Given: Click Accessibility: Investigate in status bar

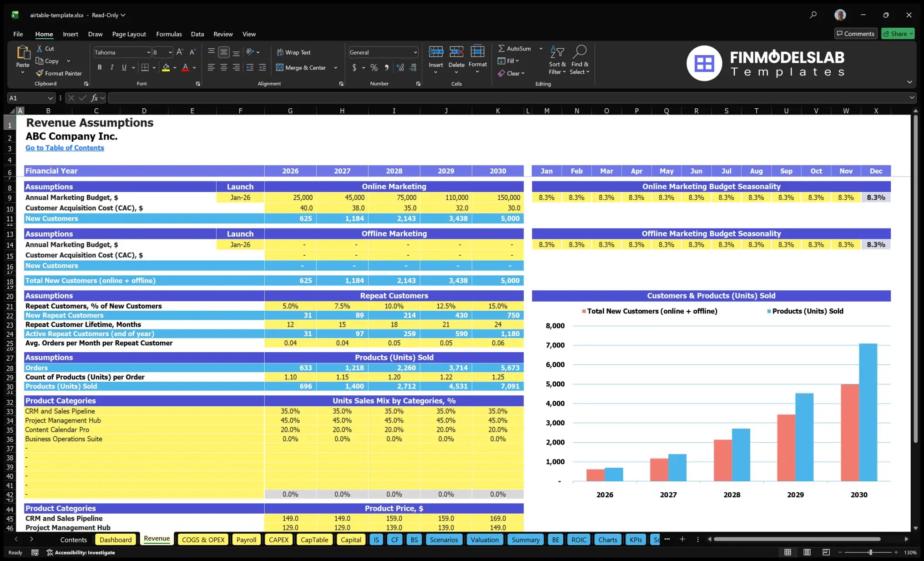Looking at the screenshot, I should click(81, 552).
